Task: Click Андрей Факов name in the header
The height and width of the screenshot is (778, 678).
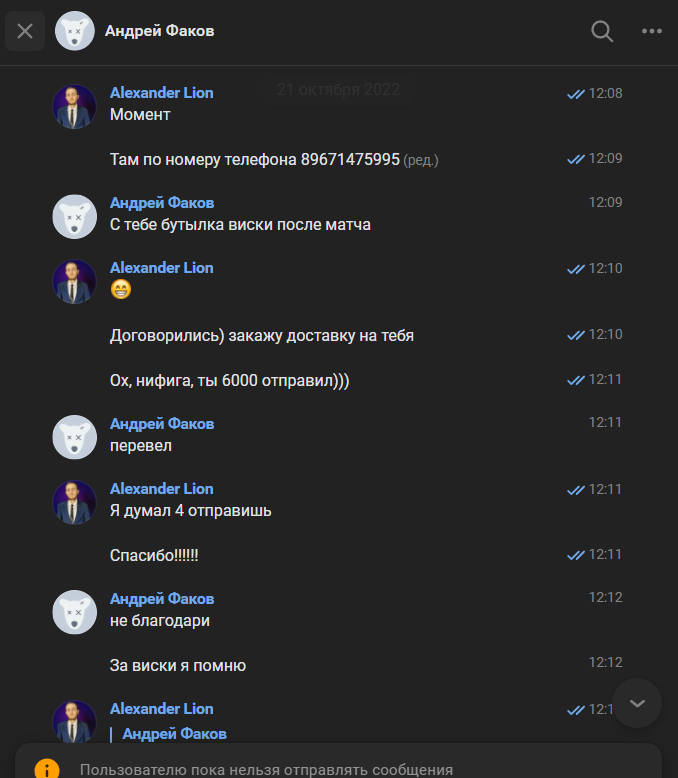Action: click(160, 31)
